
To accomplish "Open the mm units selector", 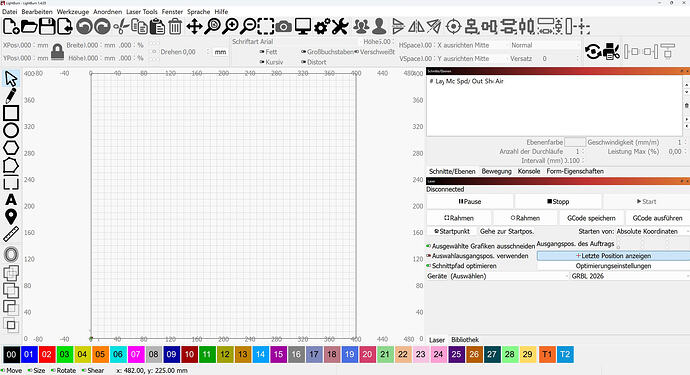I will [x=220, y=52].
